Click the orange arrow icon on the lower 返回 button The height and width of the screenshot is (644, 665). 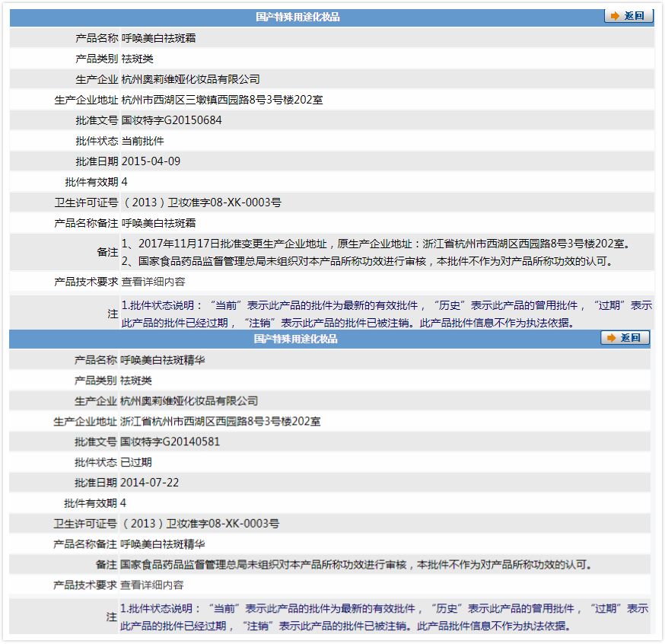[611, 338]
